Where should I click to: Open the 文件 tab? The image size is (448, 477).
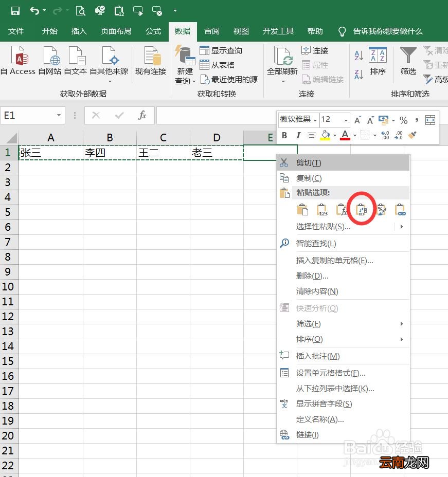[x=16, y=31]
